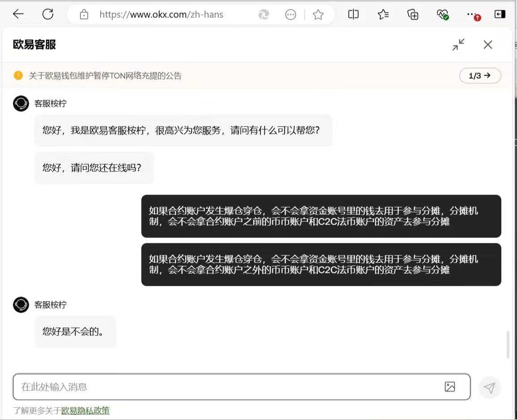517x420 pixels.
Task: Click the orange announcement warning icon
Action: coord(18,76)
